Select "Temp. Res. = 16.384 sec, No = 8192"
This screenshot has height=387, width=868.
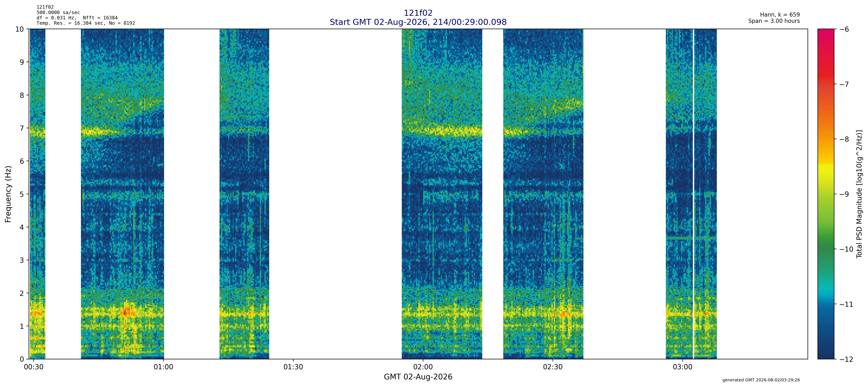[86, 23]
